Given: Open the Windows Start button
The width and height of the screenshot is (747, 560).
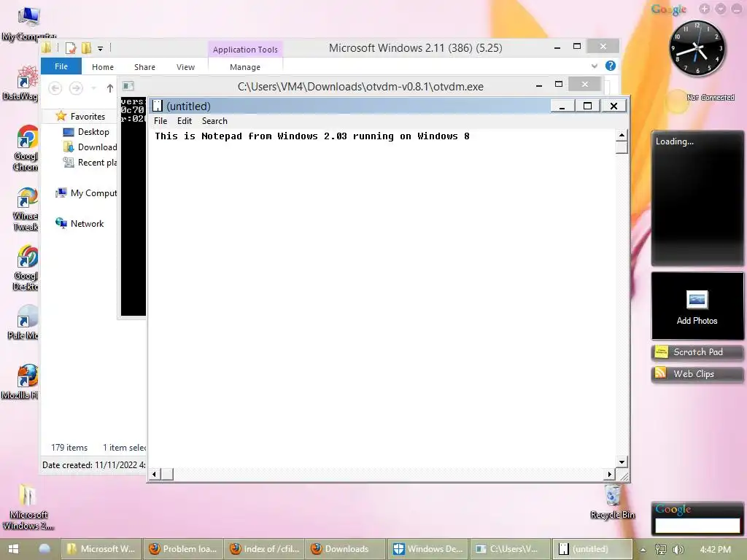Looking at the screenshot, I should coord(13,549).
